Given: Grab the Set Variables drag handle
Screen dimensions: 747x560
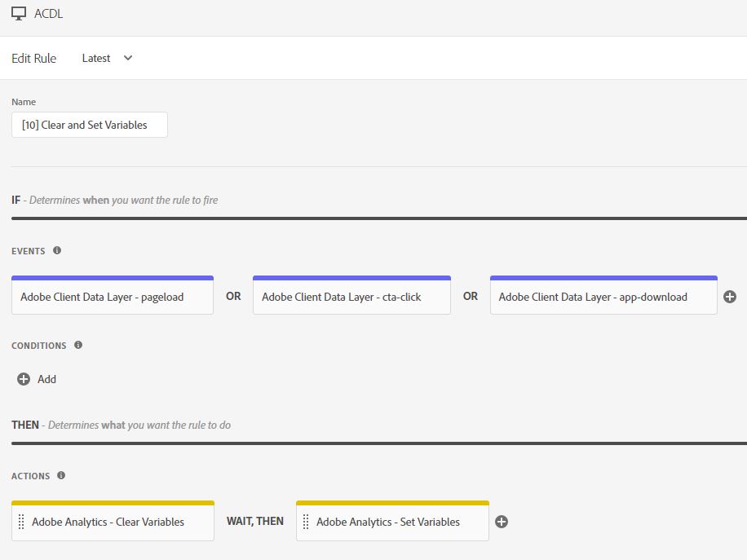Looking at the screenshot, I should 307,522.
